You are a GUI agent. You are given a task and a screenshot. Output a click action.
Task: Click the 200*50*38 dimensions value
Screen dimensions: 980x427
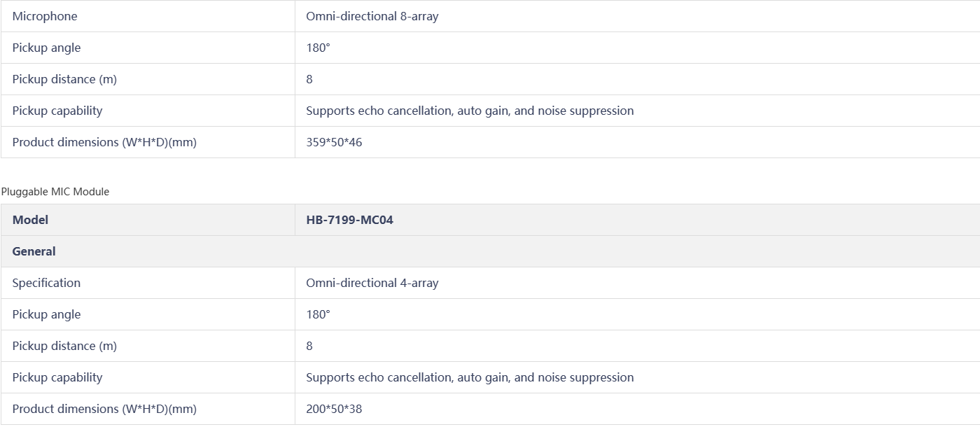tap(334, 409)
